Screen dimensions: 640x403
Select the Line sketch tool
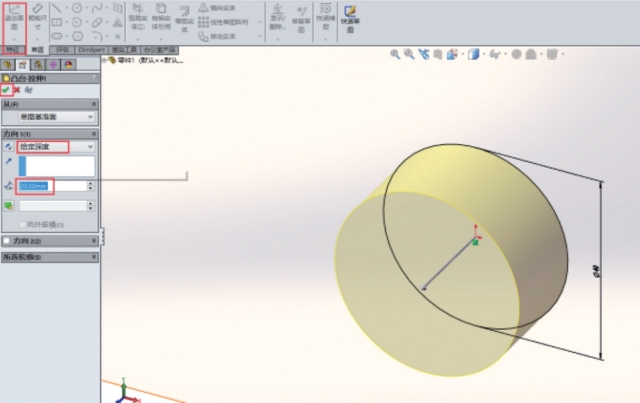tap(57, 8)
